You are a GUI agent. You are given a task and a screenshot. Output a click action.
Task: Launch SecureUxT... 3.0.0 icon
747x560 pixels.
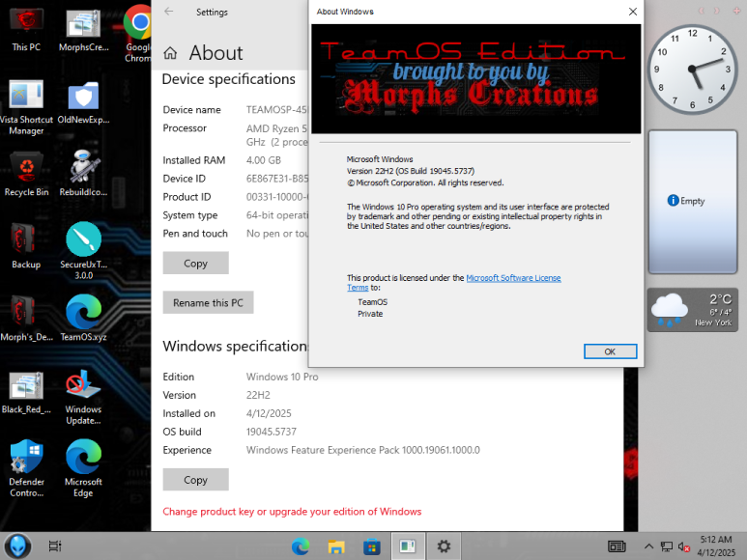tap(83, 251)
